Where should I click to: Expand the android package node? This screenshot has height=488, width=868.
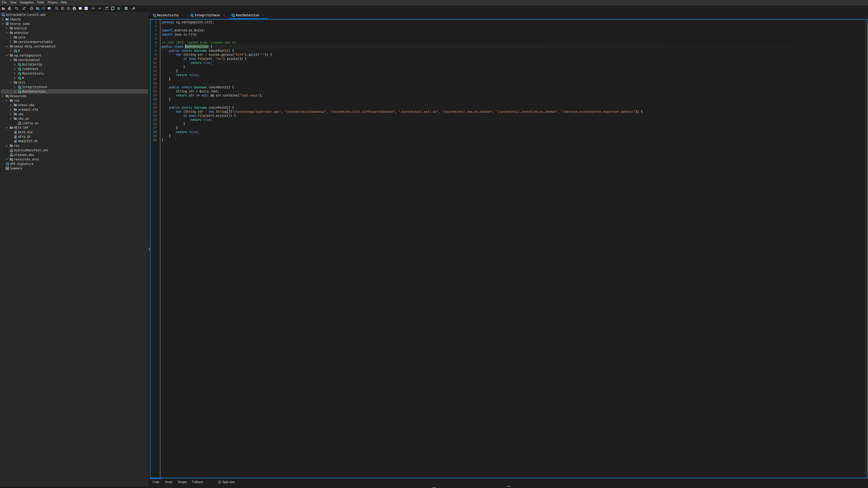tap(7, 29)
